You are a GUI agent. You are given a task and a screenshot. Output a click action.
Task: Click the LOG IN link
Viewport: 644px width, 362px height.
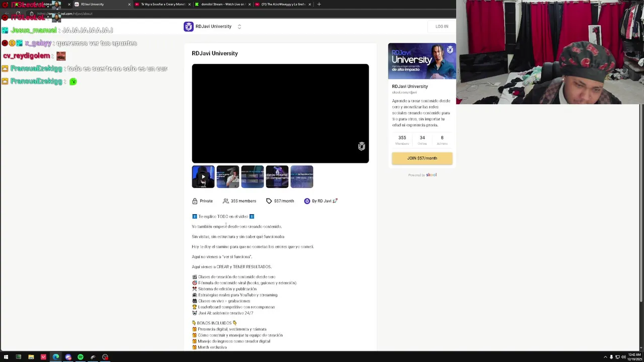[442, 27]
